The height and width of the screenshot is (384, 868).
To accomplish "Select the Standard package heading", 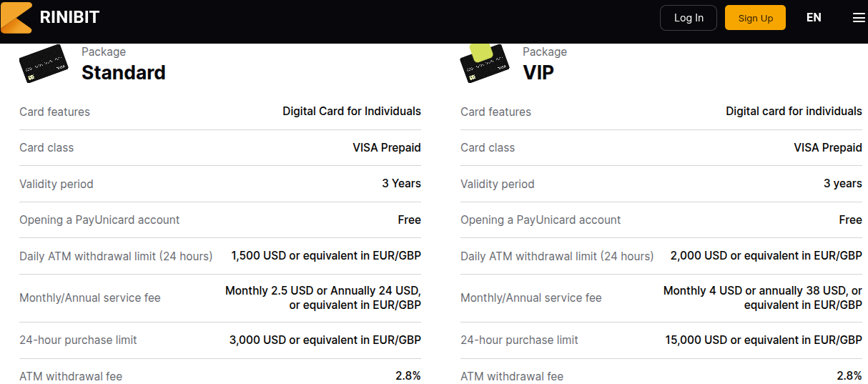I will (x=124, y=72).
